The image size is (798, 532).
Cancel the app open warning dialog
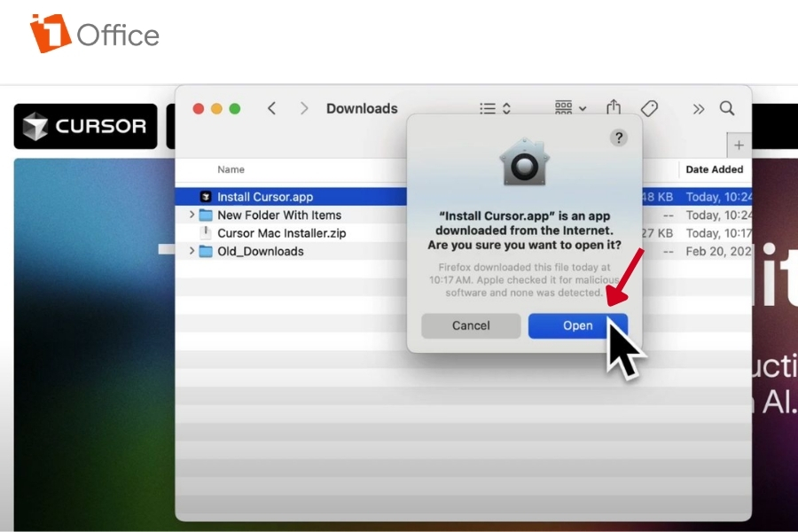pos(471,325)
